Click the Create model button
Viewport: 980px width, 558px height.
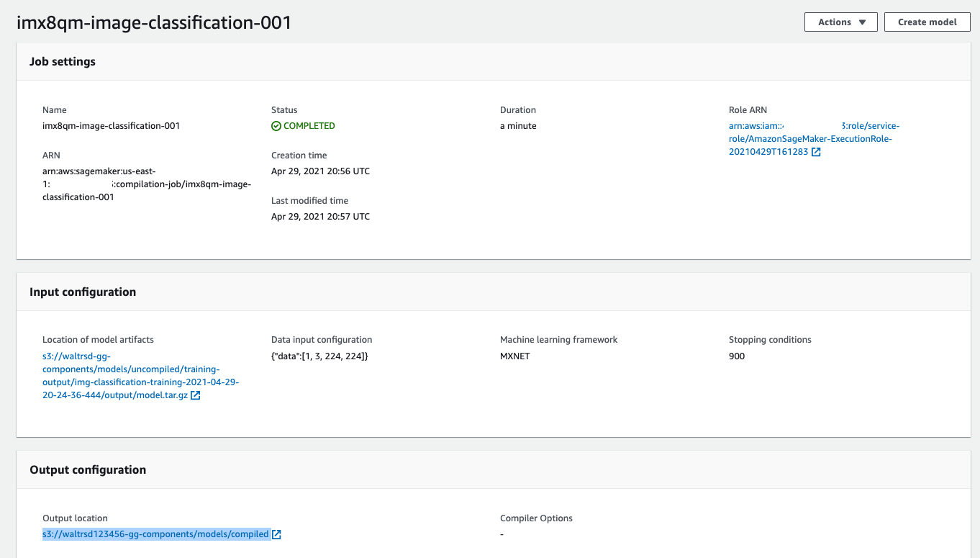click(x=927, y=22)
